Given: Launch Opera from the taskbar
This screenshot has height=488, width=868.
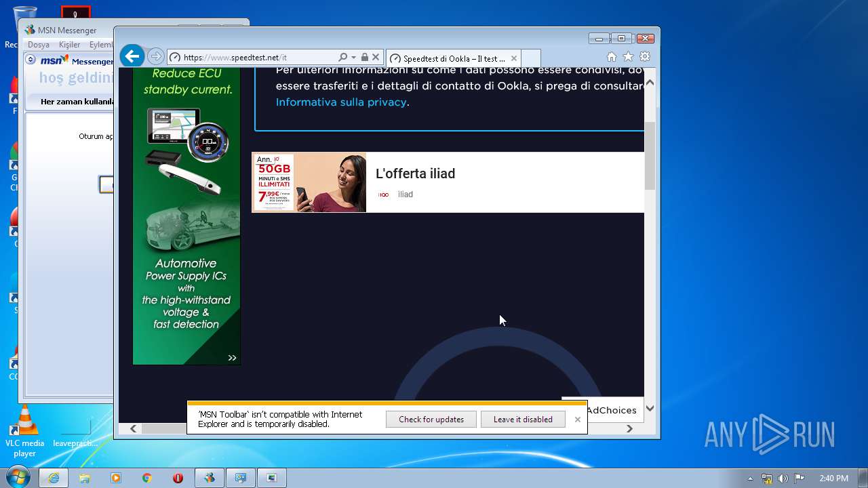Looking at the screenshot, I should pos(178,478).
